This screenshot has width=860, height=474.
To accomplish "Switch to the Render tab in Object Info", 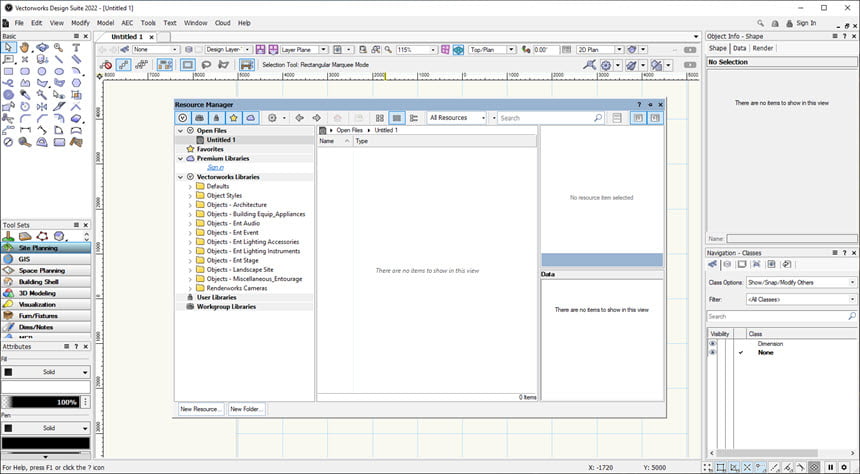I will point(762,48).
